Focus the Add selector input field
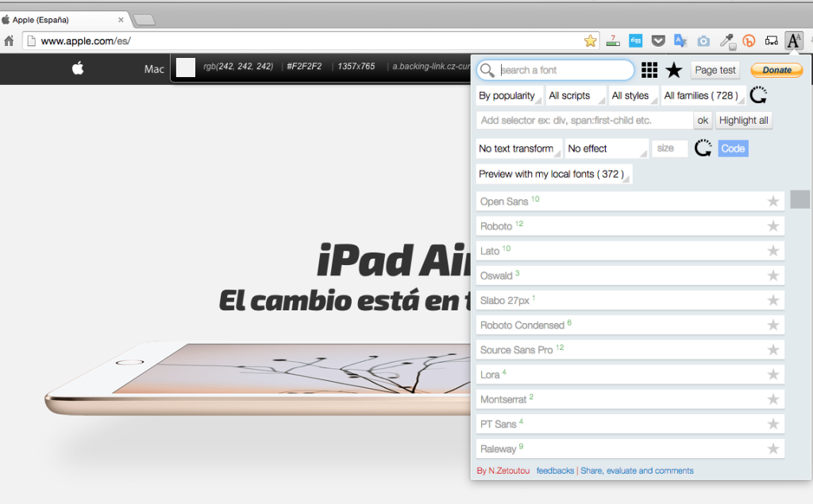 tap(584, 121)
